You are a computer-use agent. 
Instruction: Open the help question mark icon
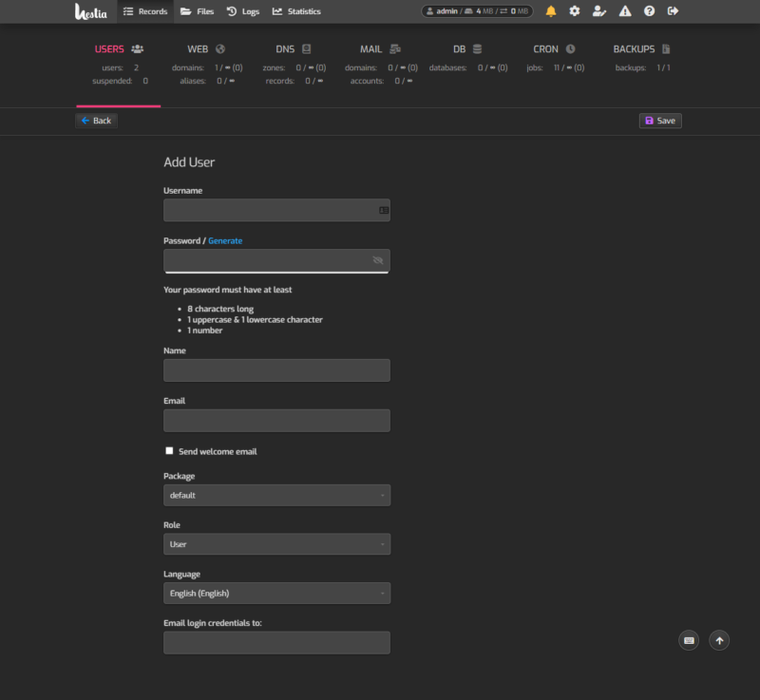point(650,11)
